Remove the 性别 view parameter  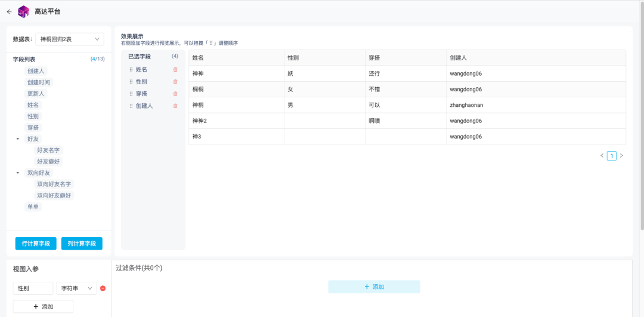coord(103,288)
